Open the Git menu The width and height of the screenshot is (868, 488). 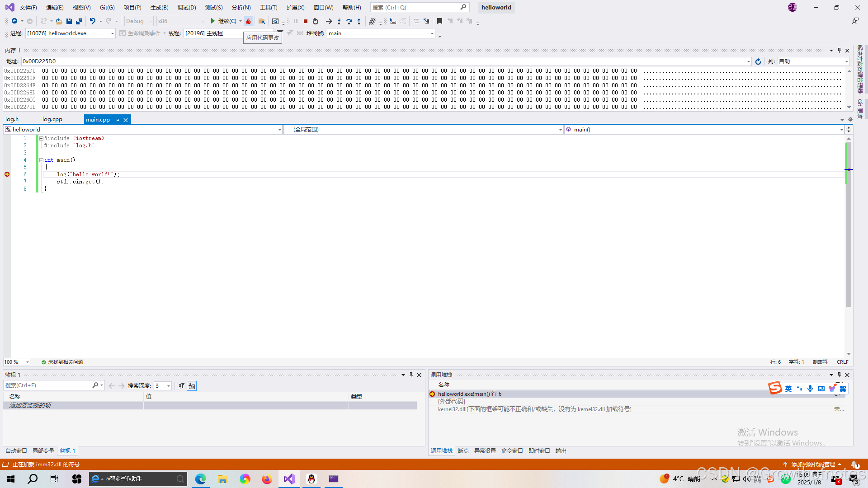[107, 8]
